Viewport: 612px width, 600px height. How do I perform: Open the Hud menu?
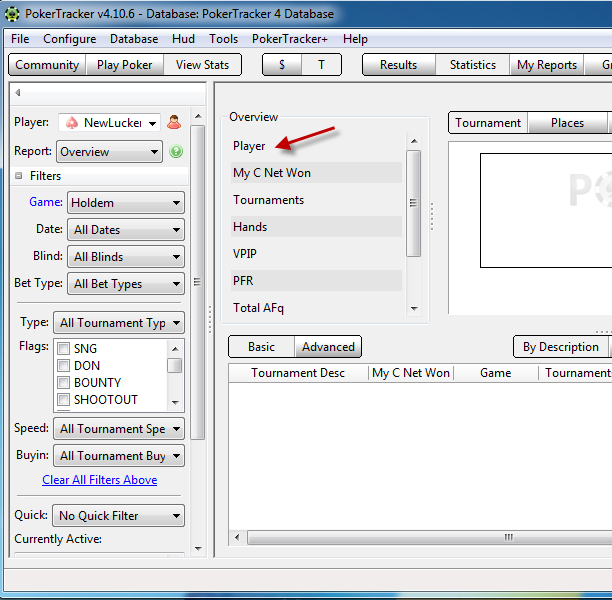183,39
